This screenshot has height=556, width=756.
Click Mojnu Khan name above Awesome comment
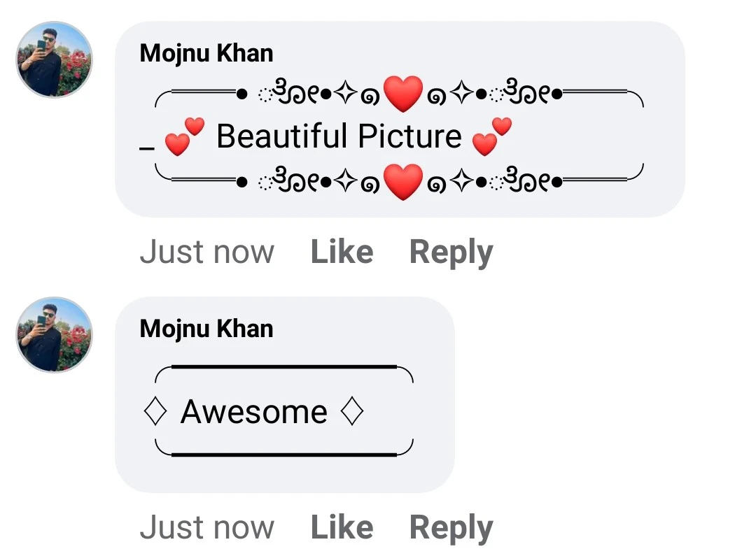206,329
